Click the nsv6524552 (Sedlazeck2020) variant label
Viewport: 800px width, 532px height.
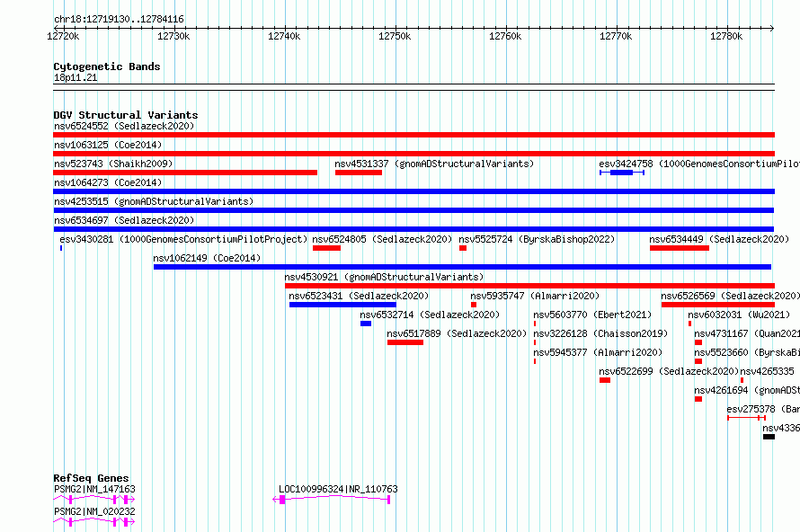(124, 126)
